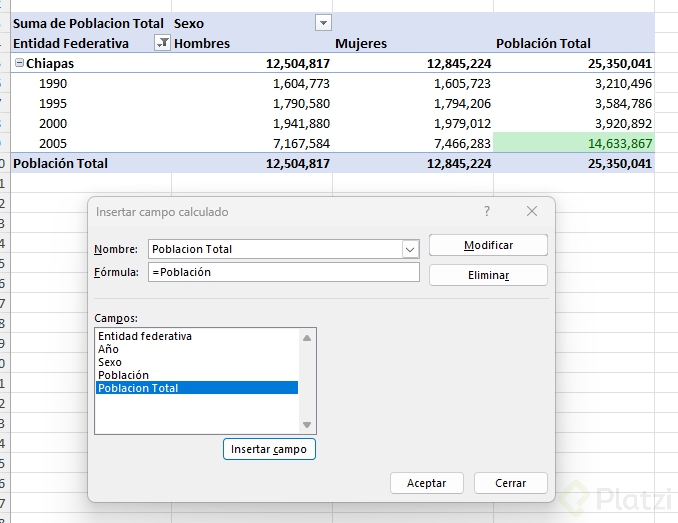This screenshot has height=523, width=678.
Task: Close the Insertar campo calculado dialog
Action: coord(532,211)
